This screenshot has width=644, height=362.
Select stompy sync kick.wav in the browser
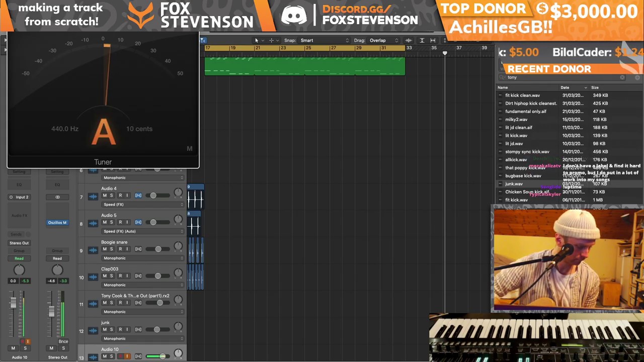[x=527, y=152]
